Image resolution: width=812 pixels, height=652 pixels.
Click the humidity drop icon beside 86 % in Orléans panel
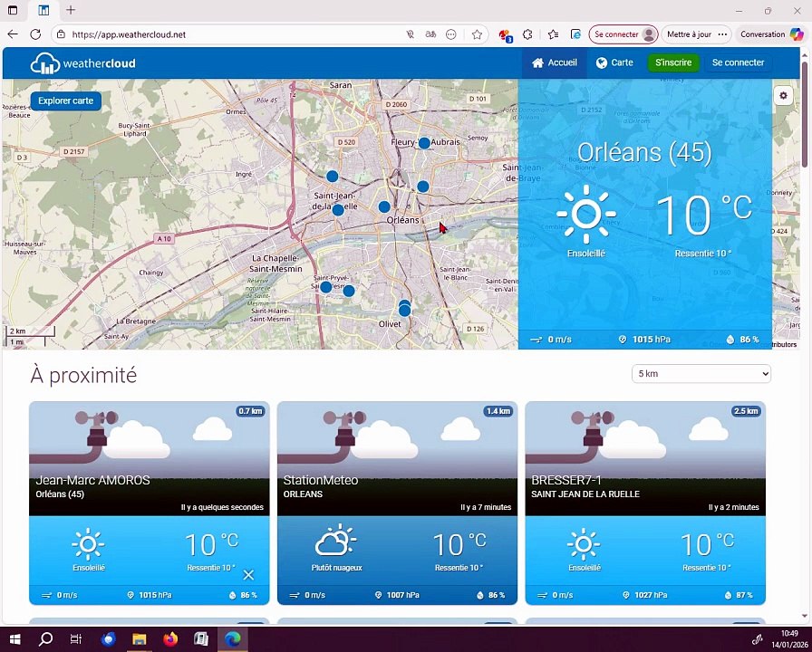(x=730, y=340)
